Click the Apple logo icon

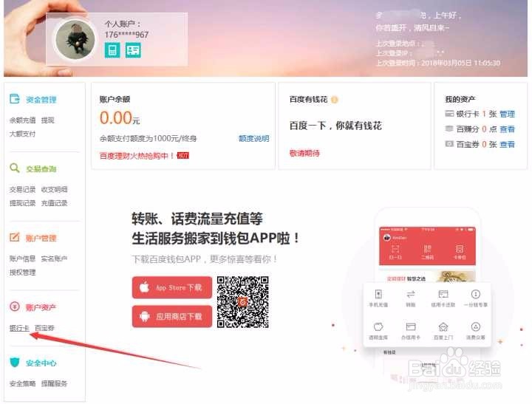point(145,287)
